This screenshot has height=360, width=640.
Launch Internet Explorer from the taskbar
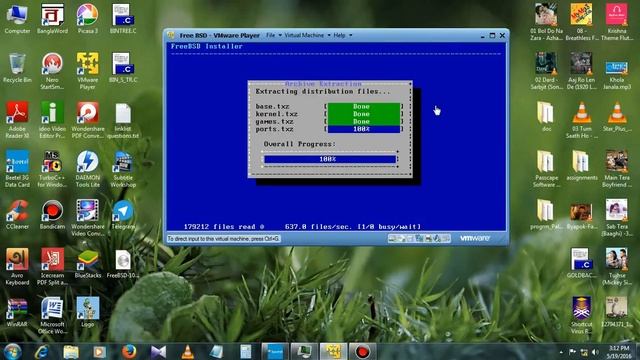tap(42, 352)
